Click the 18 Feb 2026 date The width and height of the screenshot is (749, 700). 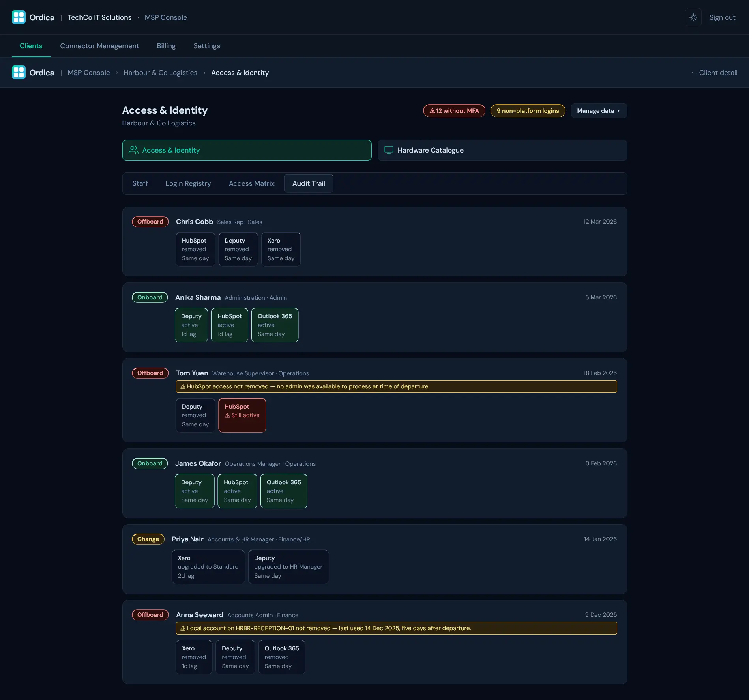tap(600, 373)
